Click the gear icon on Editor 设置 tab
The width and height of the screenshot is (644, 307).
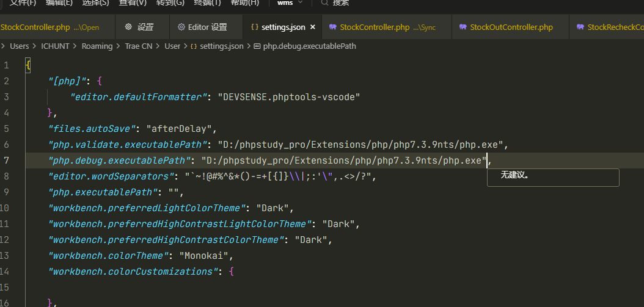click(181, 27)
